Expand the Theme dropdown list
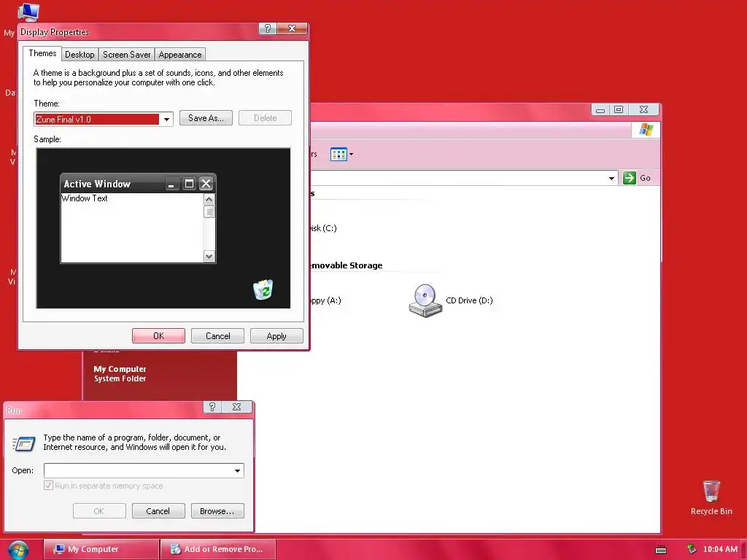This screenshot has height=560, width=747. tap(166, 119)
